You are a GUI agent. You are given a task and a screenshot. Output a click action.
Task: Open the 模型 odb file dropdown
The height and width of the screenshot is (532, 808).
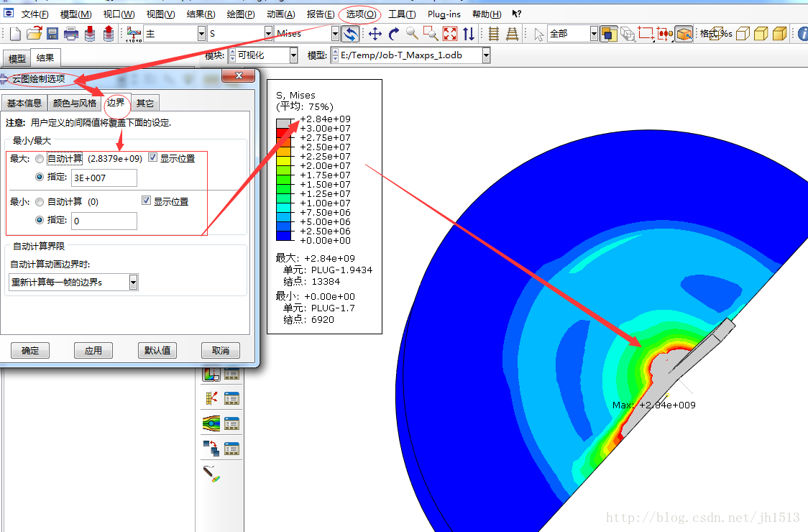[x=486, y=55]
